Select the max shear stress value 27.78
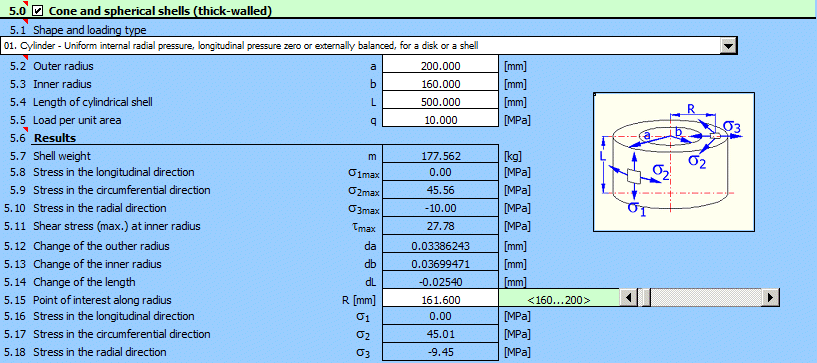Viewport: 817px width, 363px height. pos(440,227)
